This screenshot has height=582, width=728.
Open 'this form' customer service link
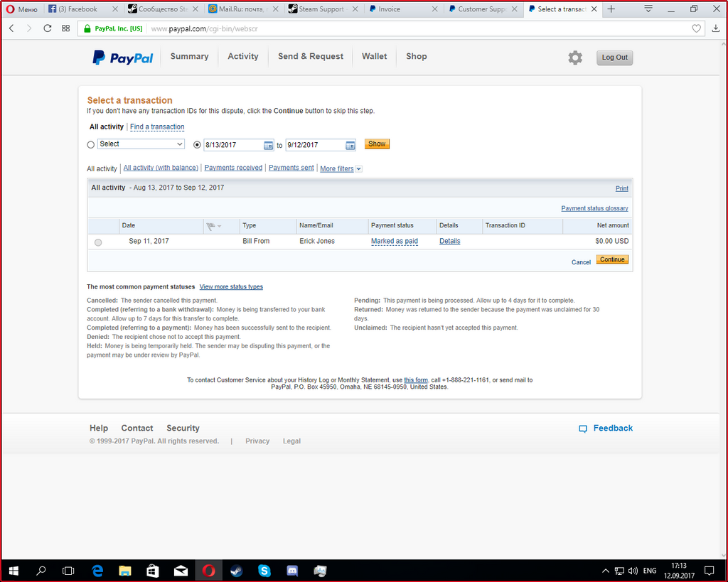pos(415,379)
